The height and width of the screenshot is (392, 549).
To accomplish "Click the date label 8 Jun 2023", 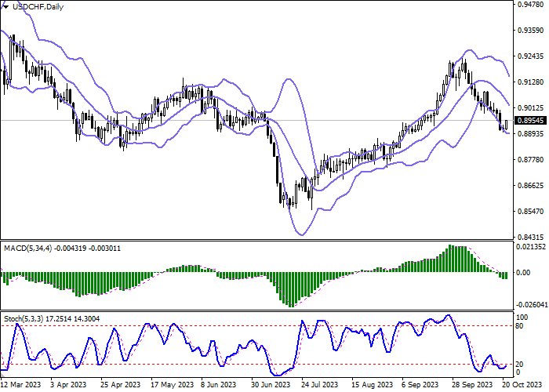I will click(219, 385).
